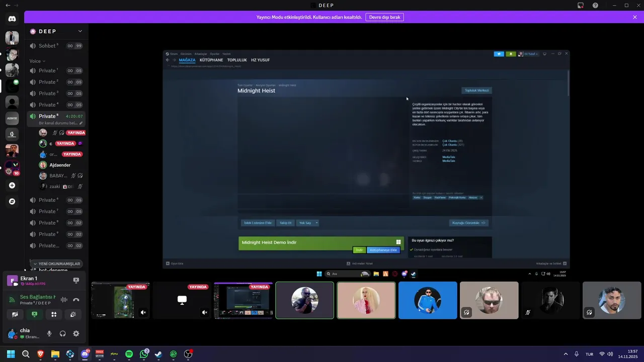
Task: Select the blue-background participant tile
Action: tap(428, 300)
